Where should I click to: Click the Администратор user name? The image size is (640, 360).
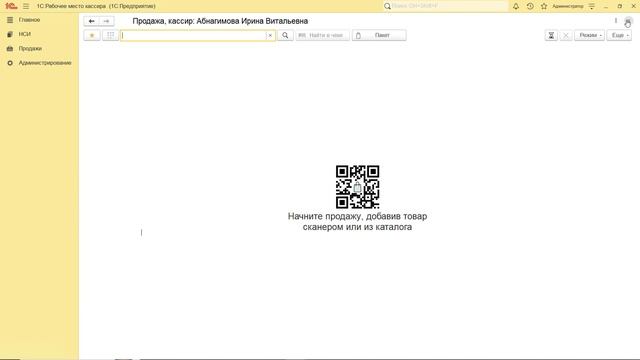pos(568,6)
